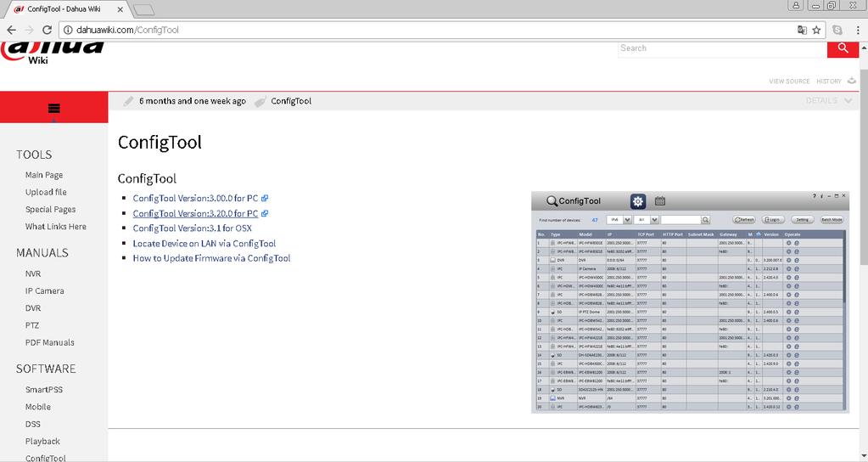Click the browser back arrow
The height and width of the screenshot is (462, 868).
coord(12,30)
